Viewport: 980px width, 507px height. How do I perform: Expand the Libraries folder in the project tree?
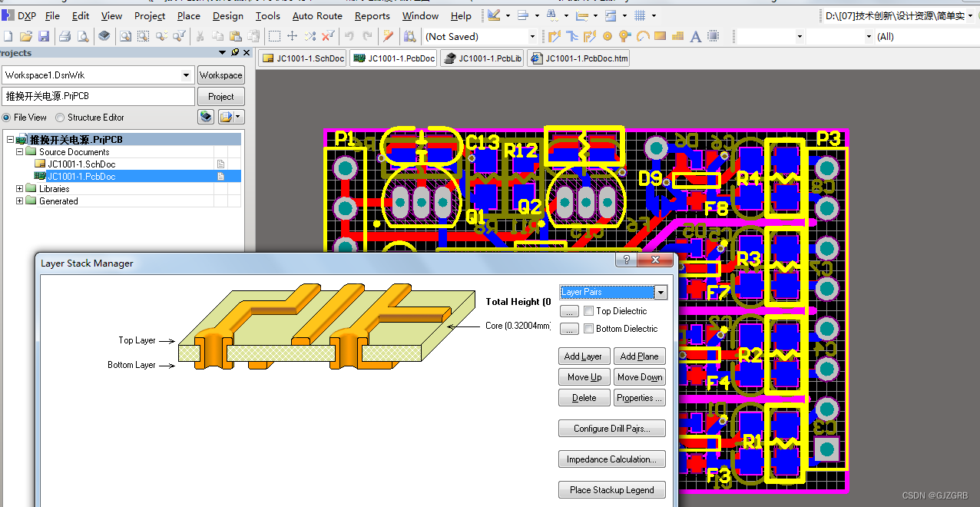click(x=18, y=188)
